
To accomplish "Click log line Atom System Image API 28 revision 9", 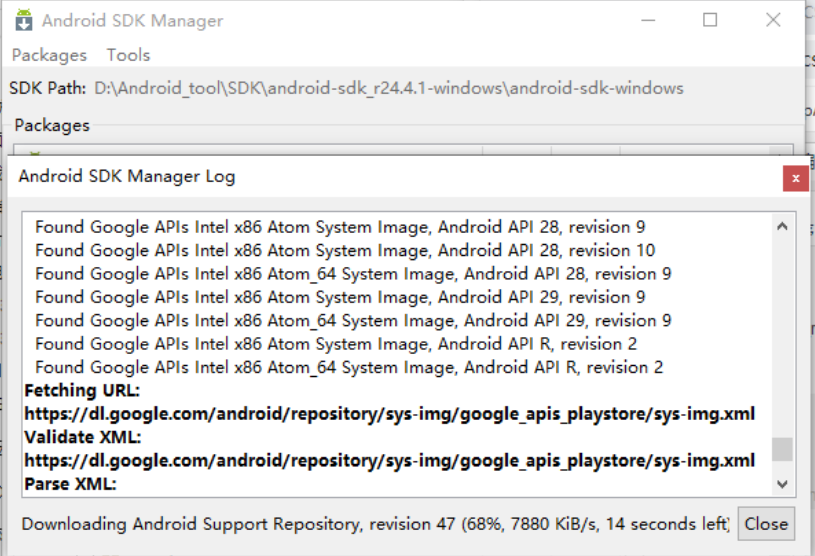I will 340,227.
